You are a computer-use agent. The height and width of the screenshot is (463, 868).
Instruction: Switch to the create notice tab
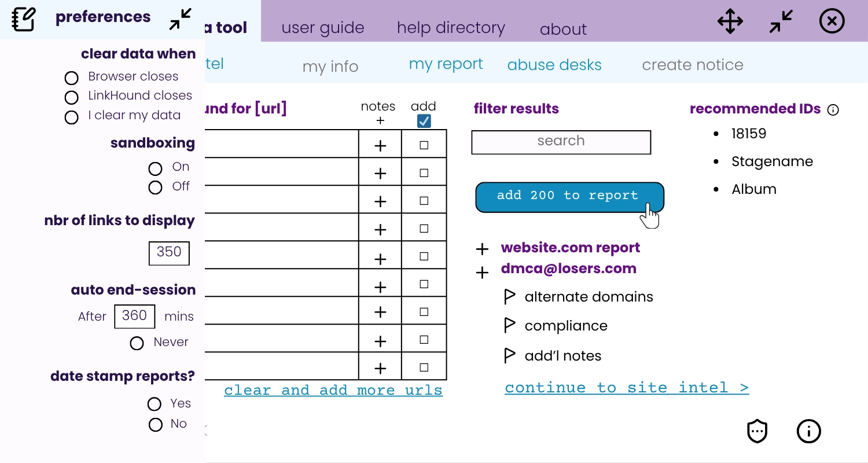[x=693, y=65]
